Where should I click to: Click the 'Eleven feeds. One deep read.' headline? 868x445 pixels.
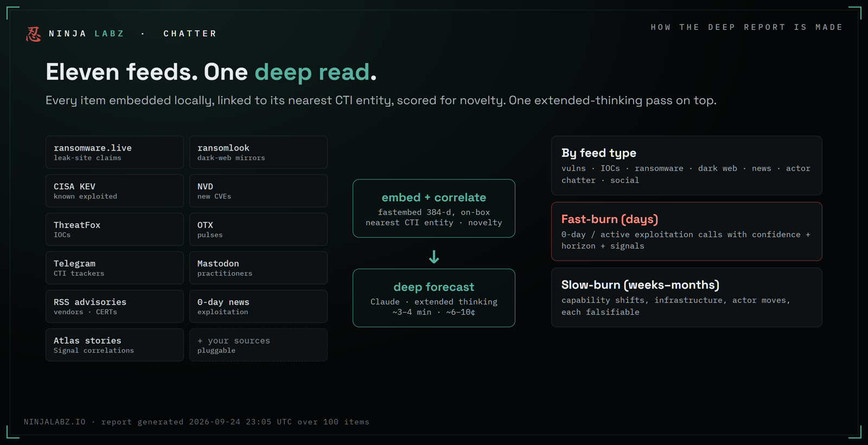pos(211,72)
